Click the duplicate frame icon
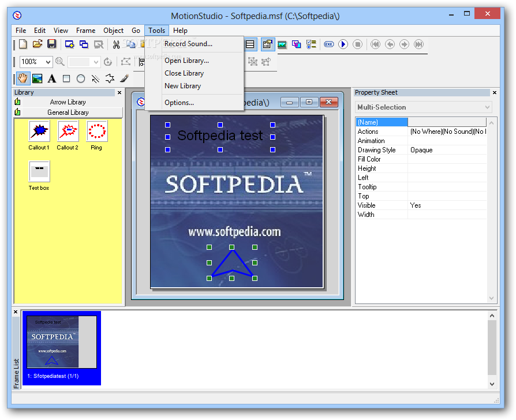Viewport: 516px width, 420px height. coord(84,44)
